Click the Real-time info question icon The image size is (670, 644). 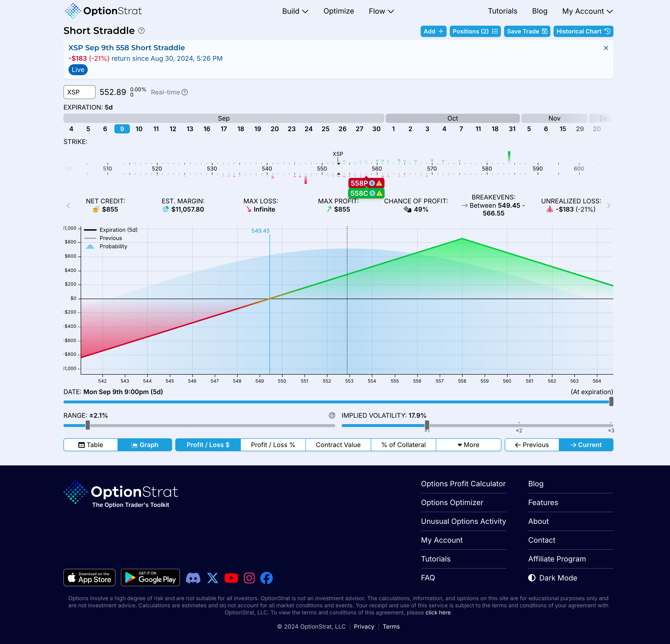click(185, 92)
